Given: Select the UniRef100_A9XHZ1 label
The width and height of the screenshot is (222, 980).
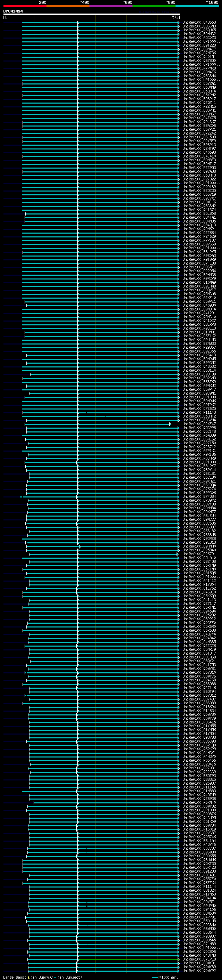Looking at the screenshot, I should tap(199, 481).
